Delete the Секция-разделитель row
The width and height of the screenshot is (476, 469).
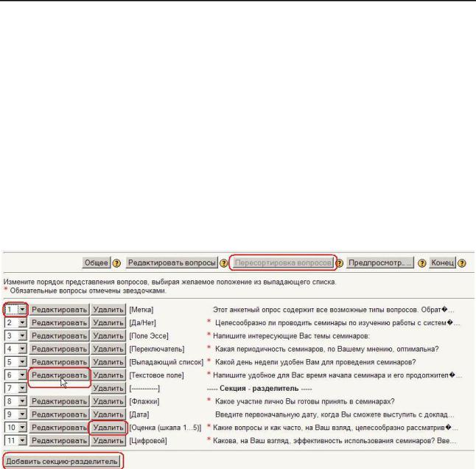tap(108, 388)
